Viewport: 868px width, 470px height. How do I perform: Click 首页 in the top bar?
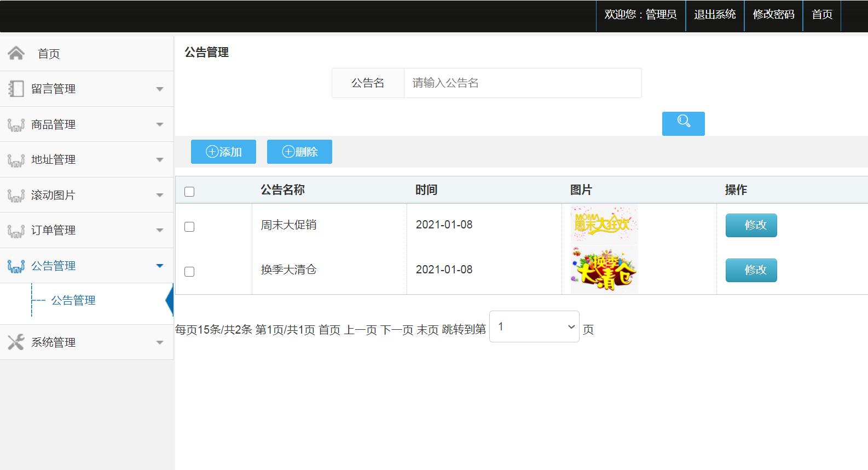click(x=822, y=15)
